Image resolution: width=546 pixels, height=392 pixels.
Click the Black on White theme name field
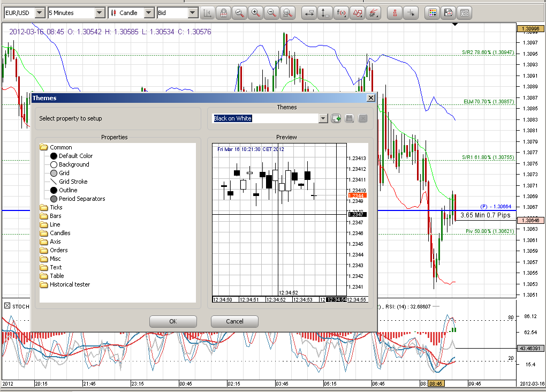[266, 118]
